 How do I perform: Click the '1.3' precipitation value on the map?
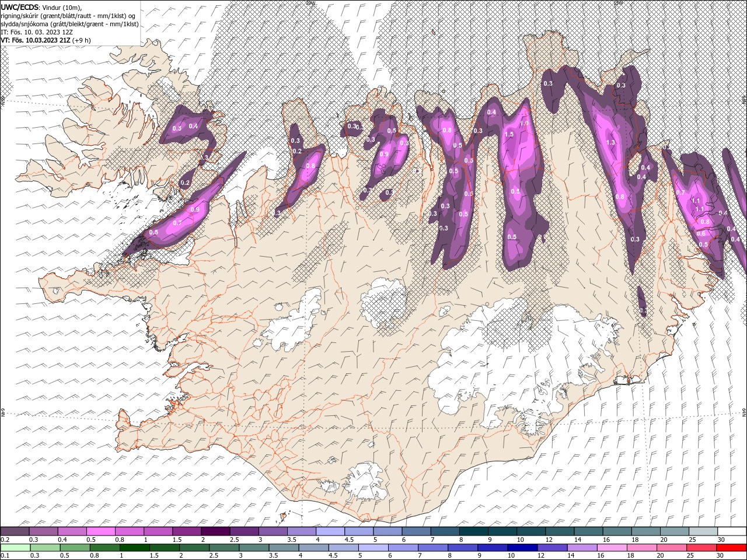pos(611,142)
